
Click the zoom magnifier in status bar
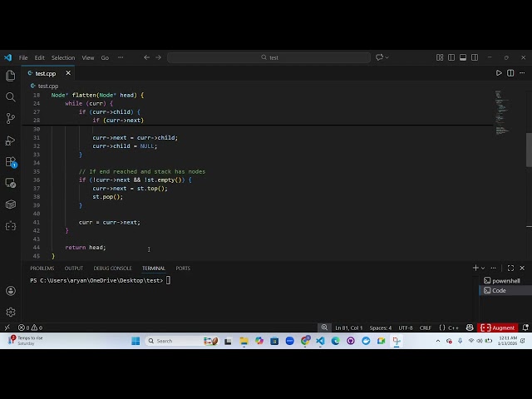tap(324, 328)
